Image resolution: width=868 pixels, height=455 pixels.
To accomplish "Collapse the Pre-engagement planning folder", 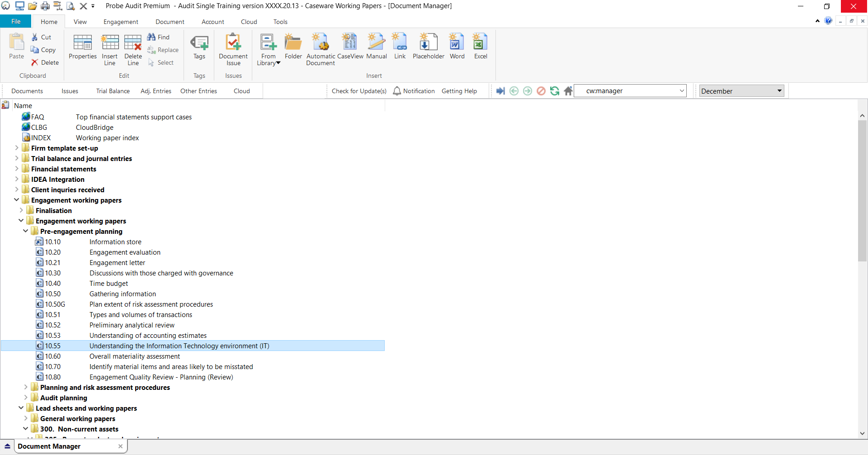I will pos(26,231).
